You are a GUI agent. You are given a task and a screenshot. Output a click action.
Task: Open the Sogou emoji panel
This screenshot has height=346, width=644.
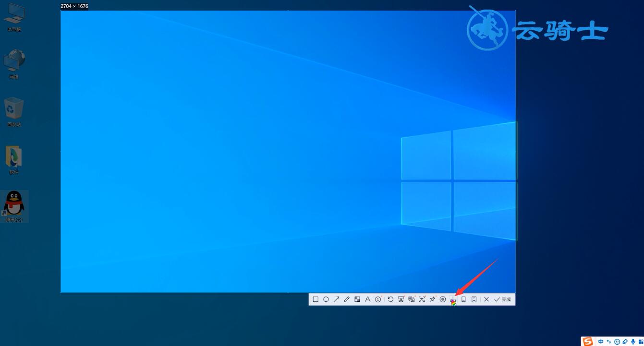(x=617, y=342)
